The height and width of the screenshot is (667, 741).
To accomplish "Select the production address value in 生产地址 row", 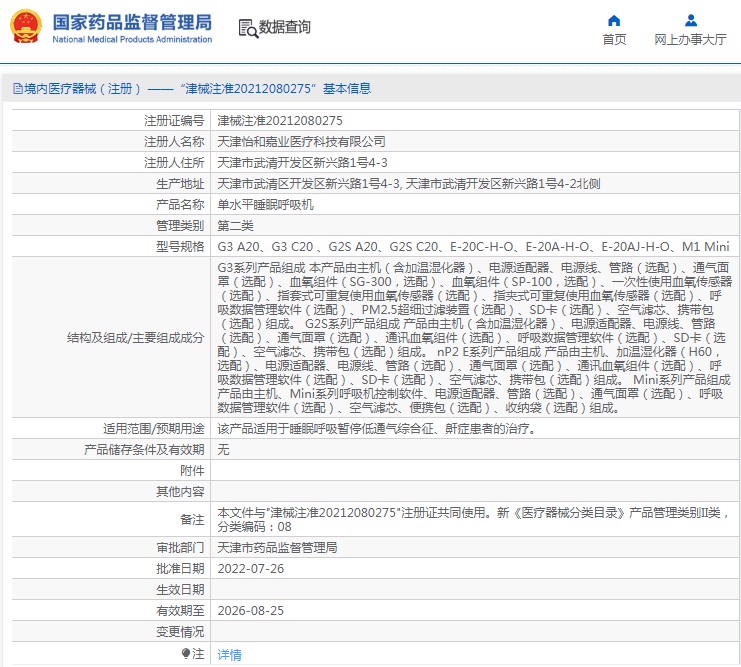I will tap(409, 183).
